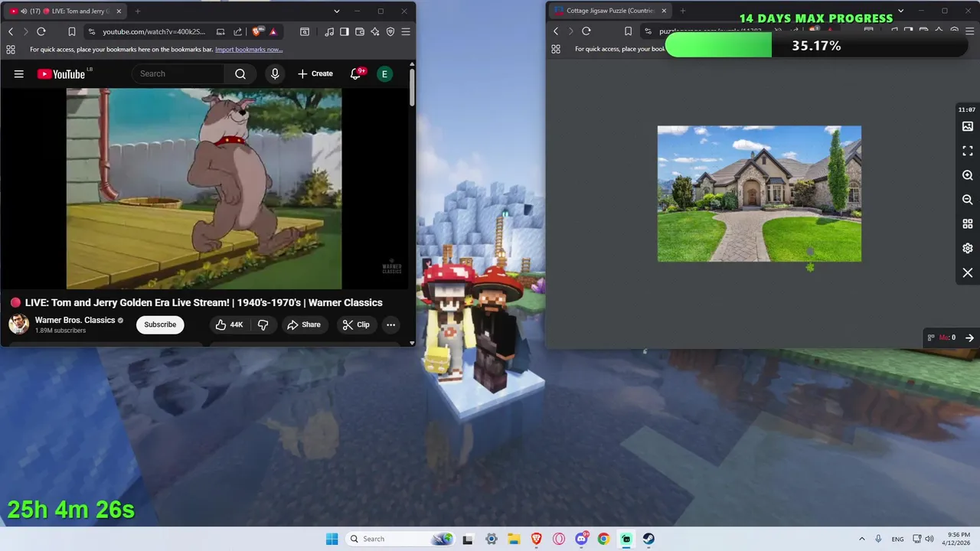Screen dimensions: 980x551
Task: Close the Cottage Jigsaw Puzzle tab
Action: (x=664, y=11)
